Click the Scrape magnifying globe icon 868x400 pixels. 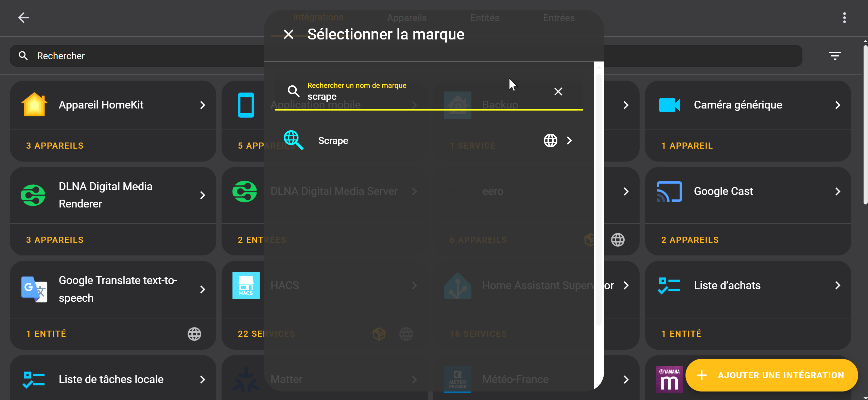pos(293,140)
